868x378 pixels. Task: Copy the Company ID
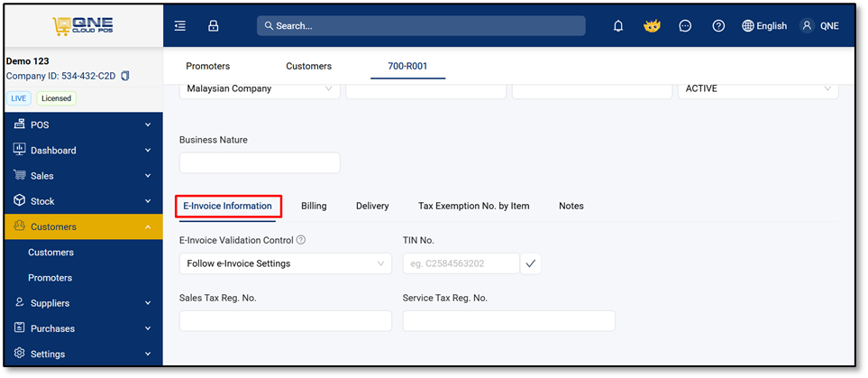[125, 76]
